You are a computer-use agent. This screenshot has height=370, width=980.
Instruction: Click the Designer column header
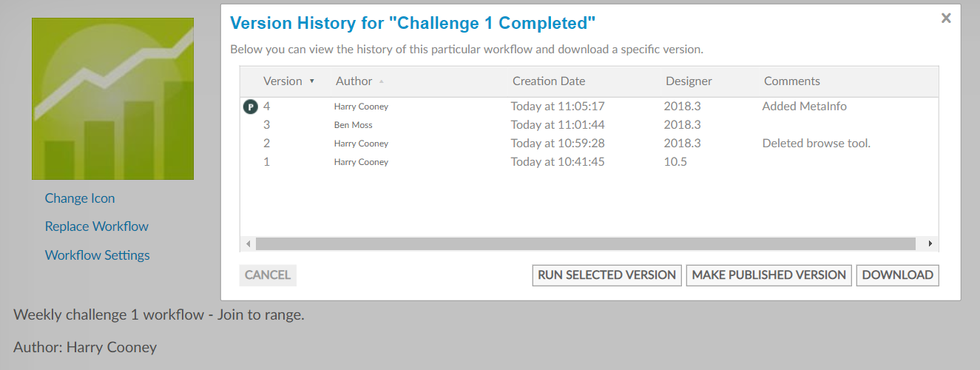point(689,81)
